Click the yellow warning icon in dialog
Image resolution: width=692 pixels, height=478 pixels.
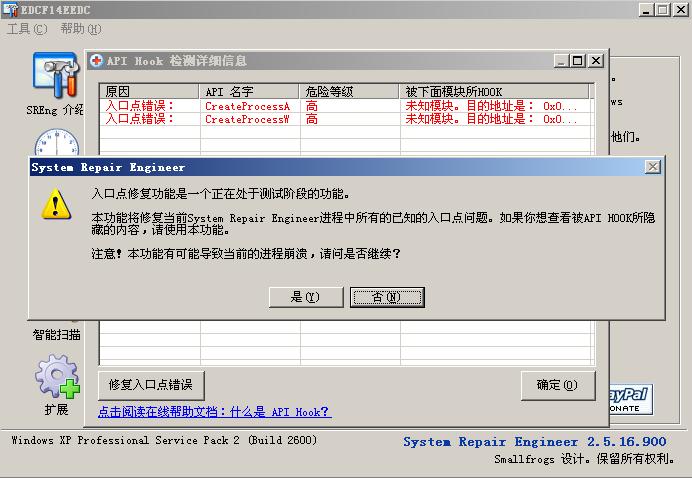point(56,204)
